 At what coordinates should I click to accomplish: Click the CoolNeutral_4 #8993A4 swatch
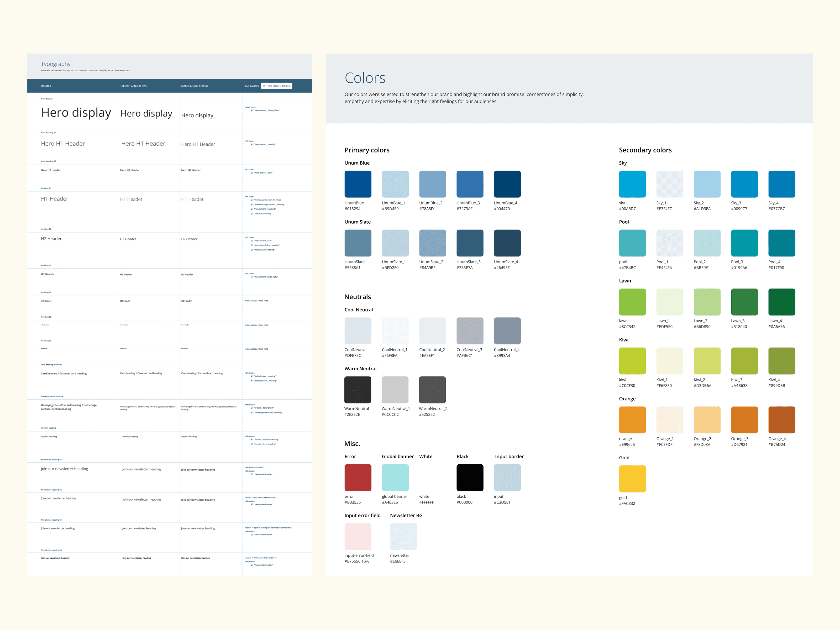click(507, 331)
